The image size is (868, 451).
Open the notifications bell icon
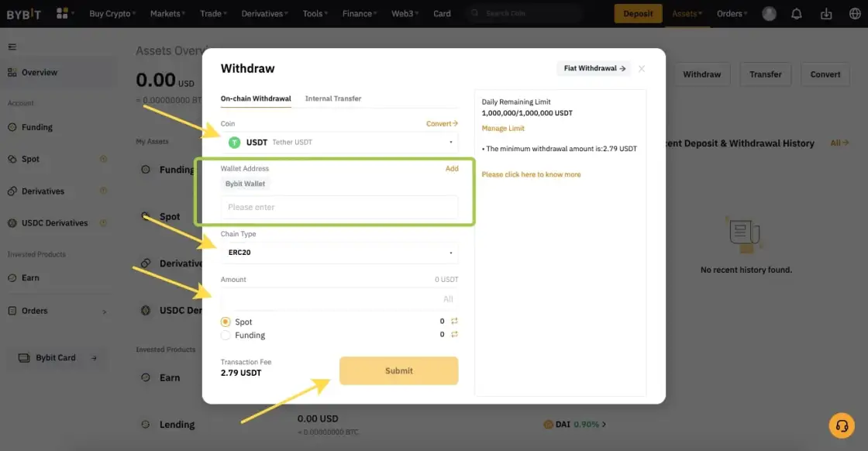[x=796, y=14]
